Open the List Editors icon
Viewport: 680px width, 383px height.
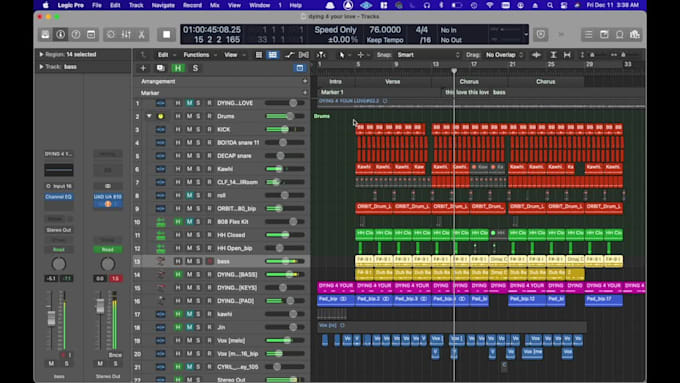[588, 35]
